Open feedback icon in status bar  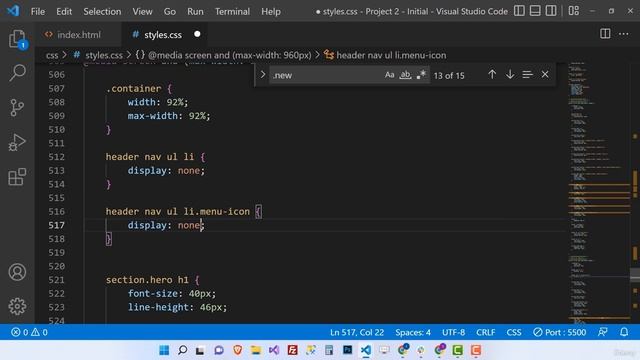click(603, 332)
